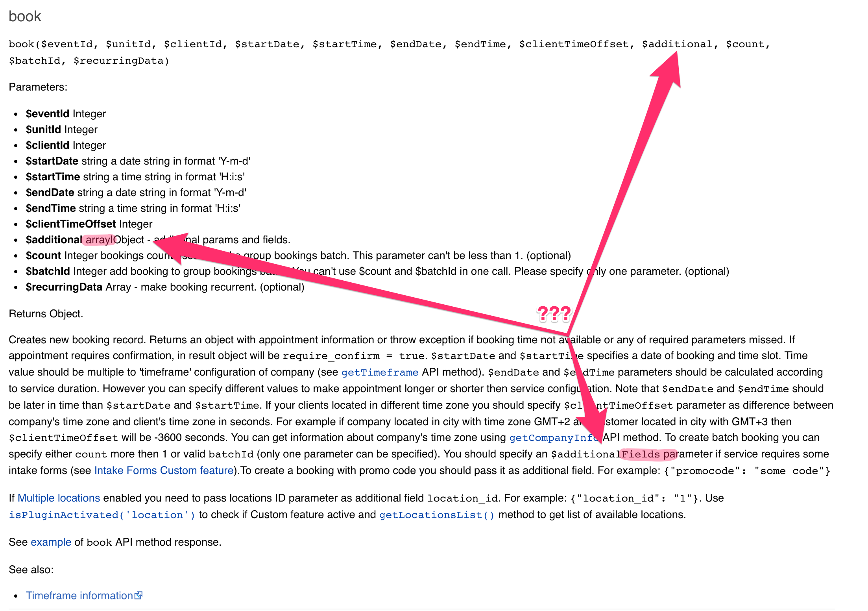Viewport: 868px width, 611px height.
Task: Open the getCompanyInfo API method link
Action: [552, 438]
